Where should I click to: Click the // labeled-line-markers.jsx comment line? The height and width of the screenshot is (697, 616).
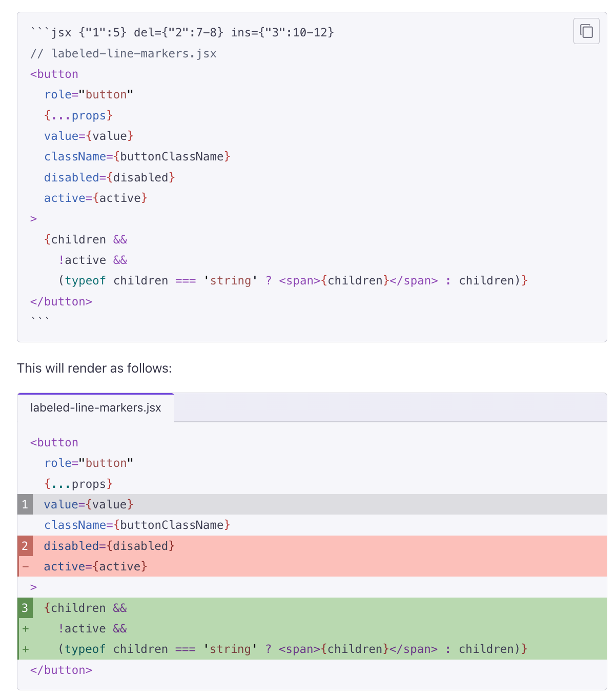(x=124, y=53)
